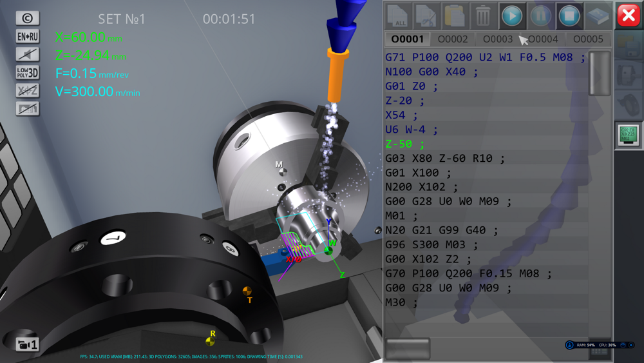Pause simulation with the pause button

coord(540,15)
